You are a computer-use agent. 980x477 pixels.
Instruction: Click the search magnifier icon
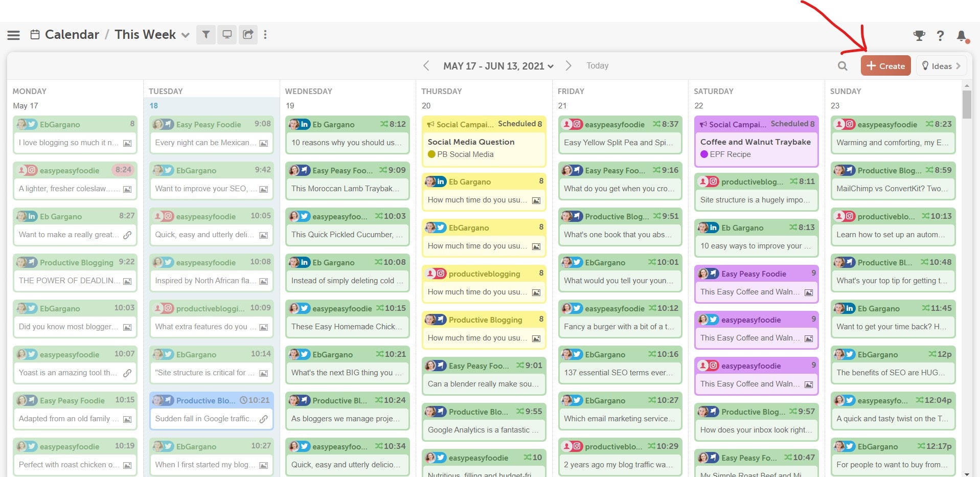pos(842,66)
